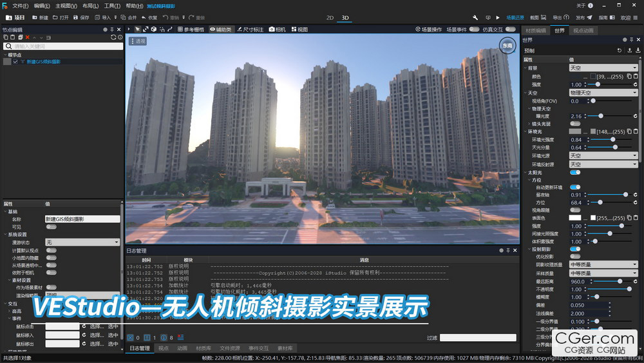This screenshot has height=363, width=644.
Task: Toggle the 投射阴影 cast shadow switch
Action: (x=575, y=249)
